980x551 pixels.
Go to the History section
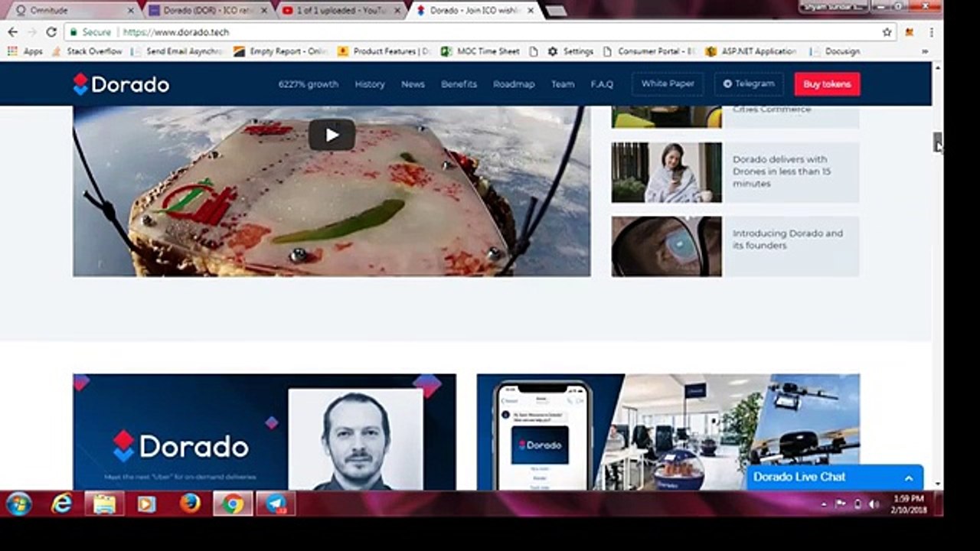pyautogui.click(x=370, y=84)
